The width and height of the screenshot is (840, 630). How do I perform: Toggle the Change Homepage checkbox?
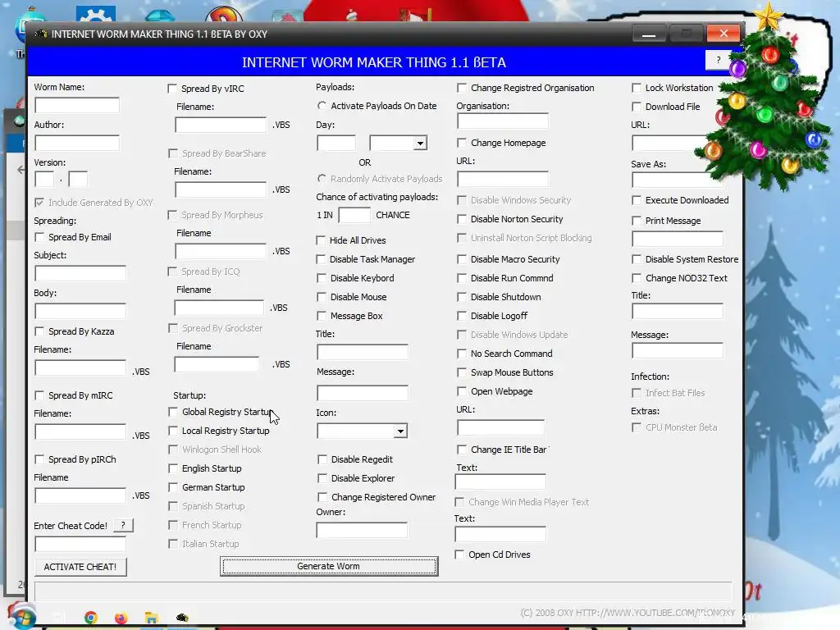pos(461,143)
